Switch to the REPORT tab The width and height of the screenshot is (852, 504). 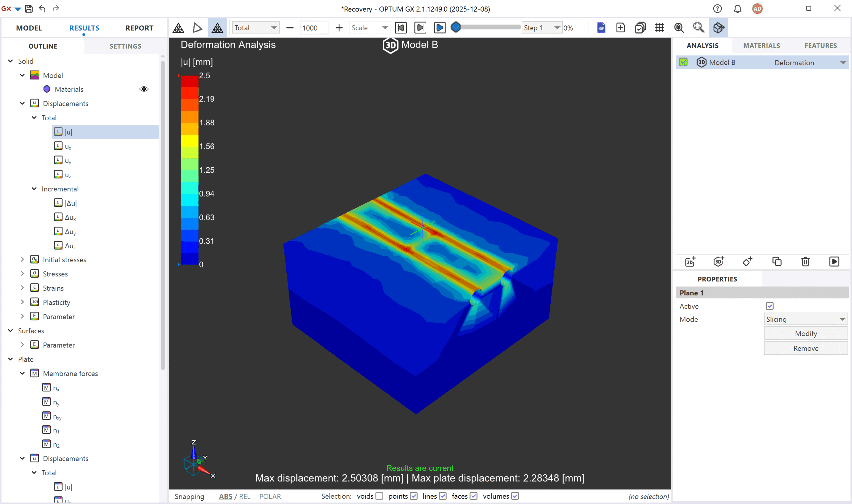pos(139,28)
